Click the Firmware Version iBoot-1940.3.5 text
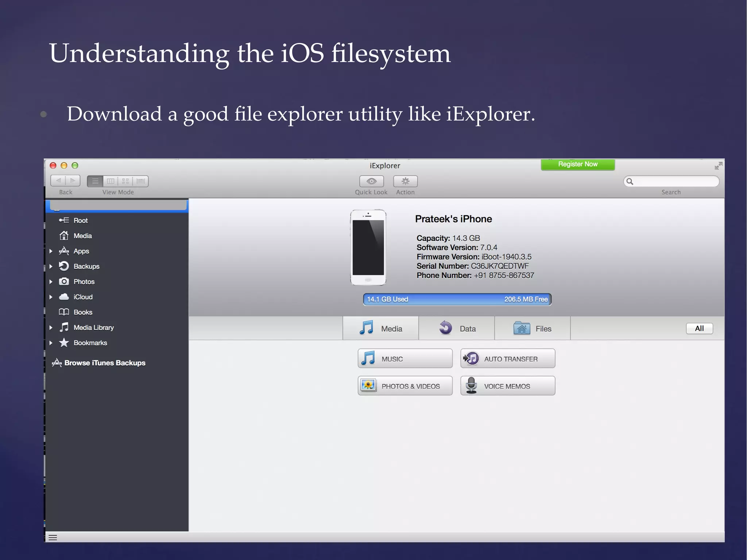The width and height of the screenshot is (747, 560). click(x=474, y=257)
